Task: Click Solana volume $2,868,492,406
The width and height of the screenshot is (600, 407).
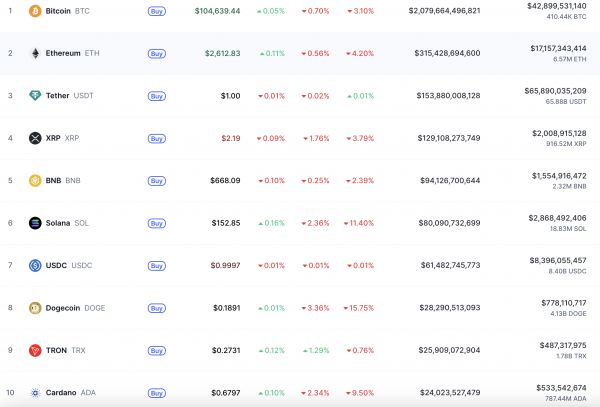Action: pos(557,218)
